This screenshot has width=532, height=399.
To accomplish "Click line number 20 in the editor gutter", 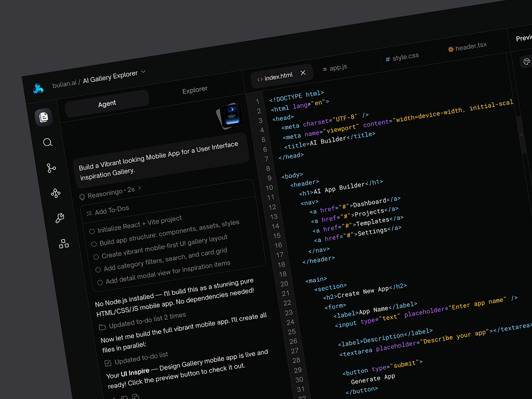I will (x=284, y=284).
